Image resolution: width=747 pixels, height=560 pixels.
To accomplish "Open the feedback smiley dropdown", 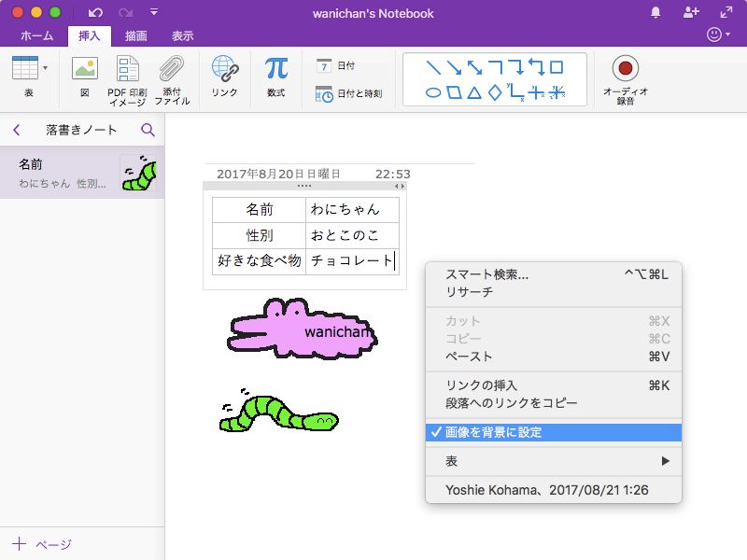I will pyautogui.click(x=718, y=35).
